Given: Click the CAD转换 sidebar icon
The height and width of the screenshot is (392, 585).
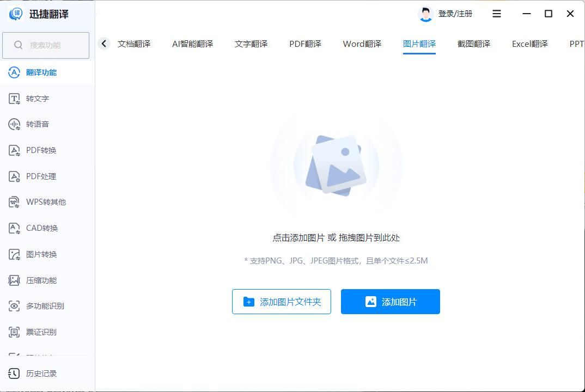Looking at the screenshot, I should click(x=14, y=228).
